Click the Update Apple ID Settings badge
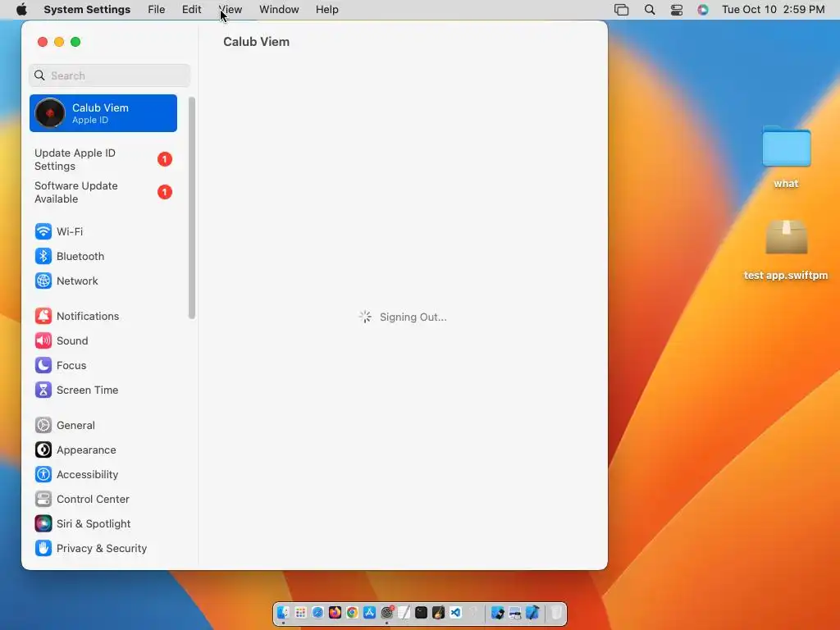The height and width of the screenshot is (630, 840). (164, 159)
